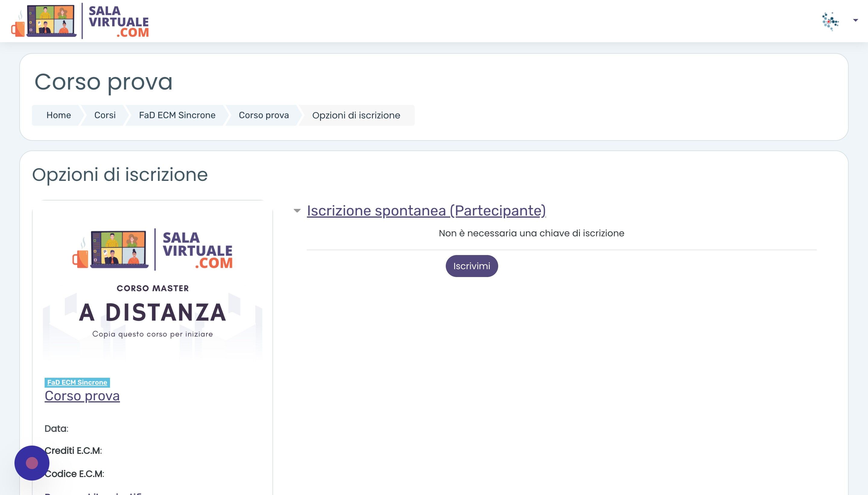The width and height of the screenshot is (868, 495).
Task: Open the purple floating chat bubble
Action: (x=32, y=463)
